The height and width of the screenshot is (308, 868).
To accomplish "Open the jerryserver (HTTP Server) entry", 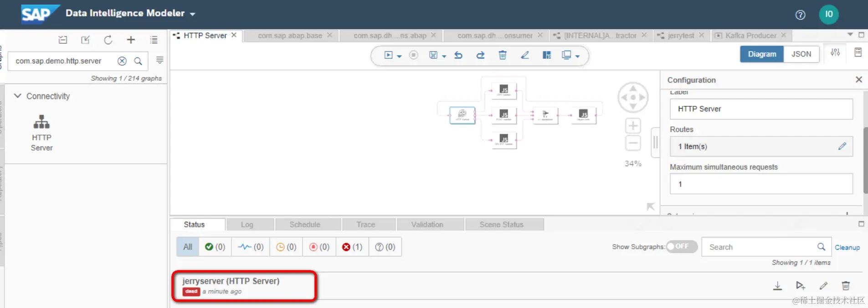I will 231,281.
